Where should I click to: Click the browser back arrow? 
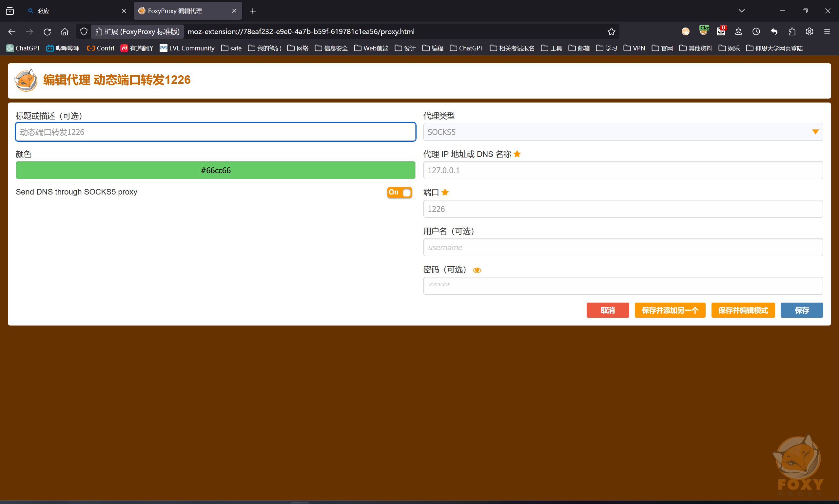11,31
